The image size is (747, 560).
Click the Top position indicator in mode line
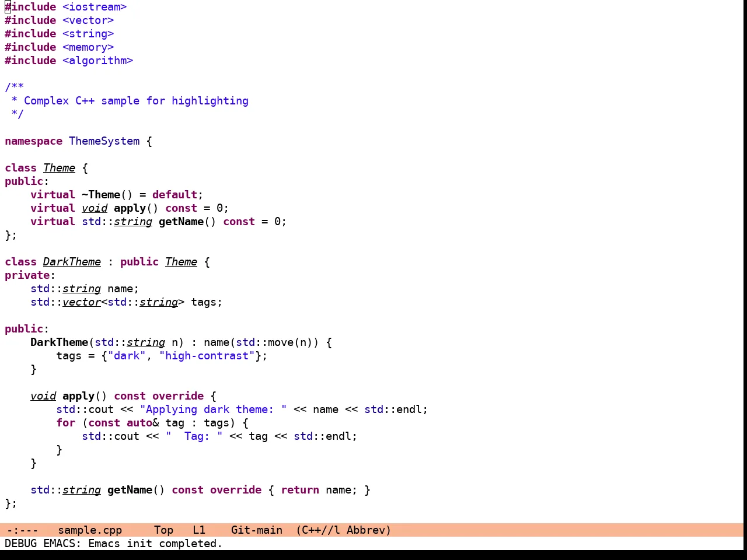coord(163,530)
